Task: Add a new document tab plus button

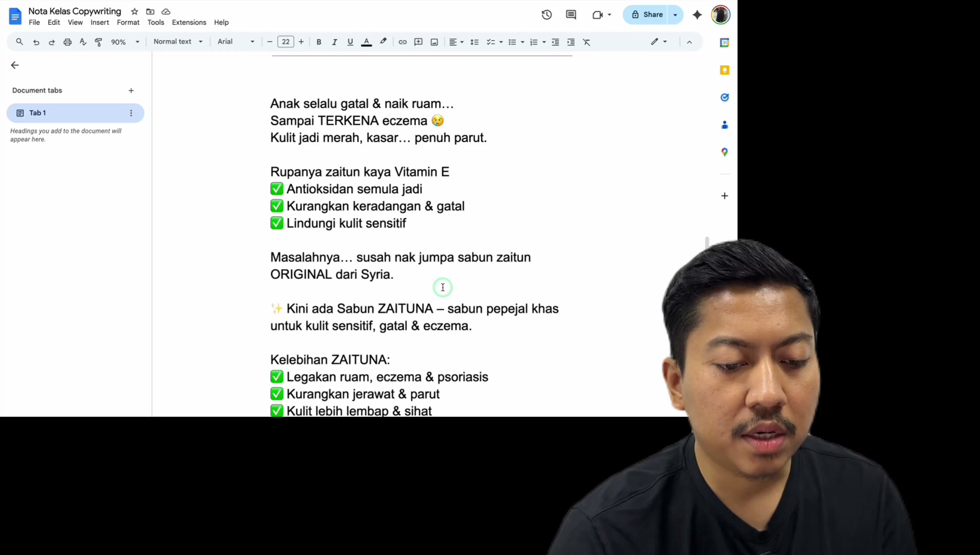Action: coord(131,90)
